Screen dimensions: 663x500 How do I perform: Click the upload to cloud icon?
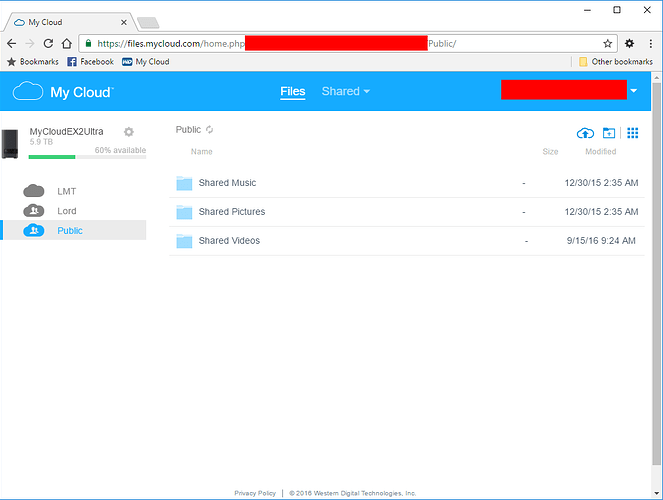[x=585, y=133]
